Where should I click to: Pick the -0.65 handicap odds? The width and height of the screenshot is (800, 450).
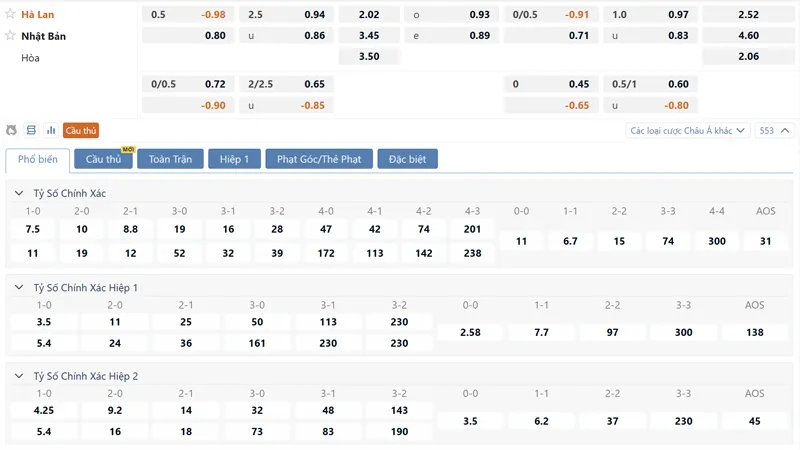tap(551, 105)
